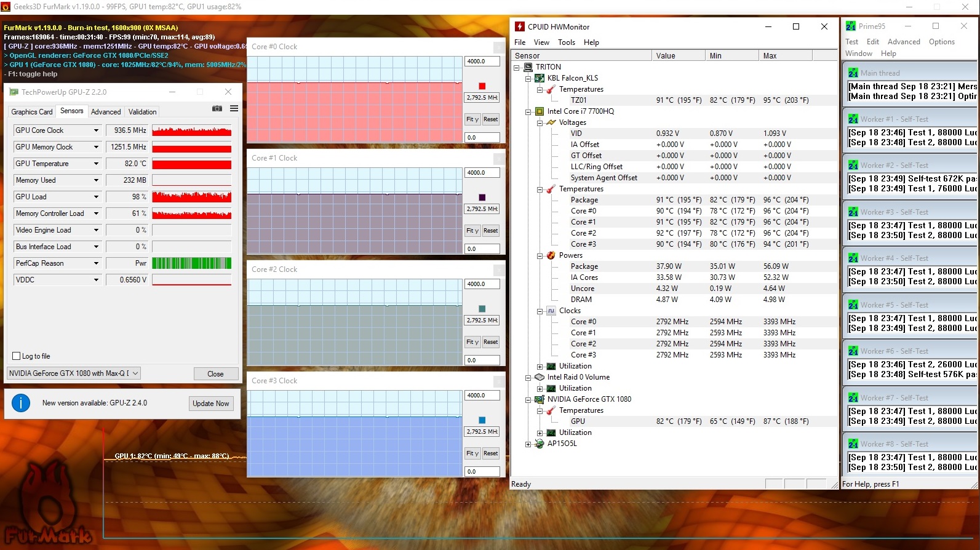Open the Options menu in Prime95
The height and width of the screenshot is (550, 980).
click(942, 42)
